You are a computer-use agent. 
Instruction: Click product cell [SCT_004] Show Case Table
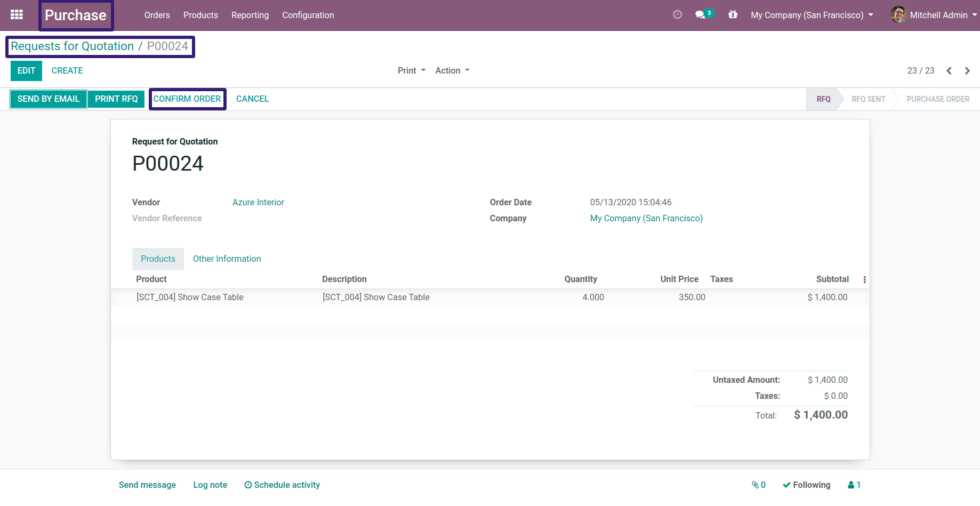click(190, 297)
